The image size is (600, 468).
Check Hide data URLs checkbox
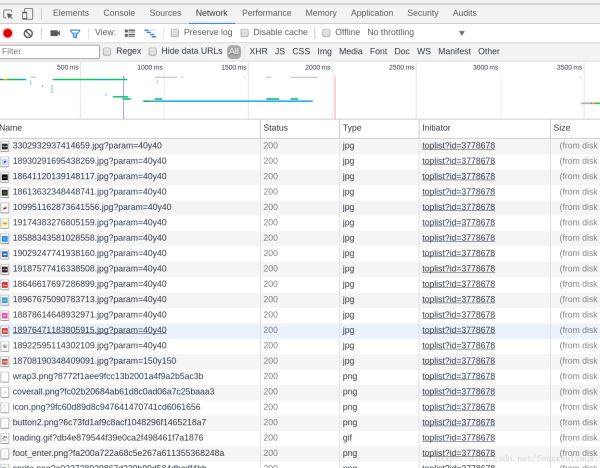pyautogui.click(x=152, y=52)
